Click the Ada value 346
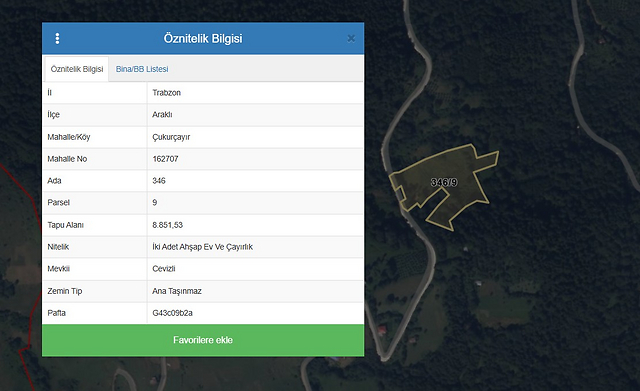This screenshot has width=640, height=391. click(x=159, y=180)
